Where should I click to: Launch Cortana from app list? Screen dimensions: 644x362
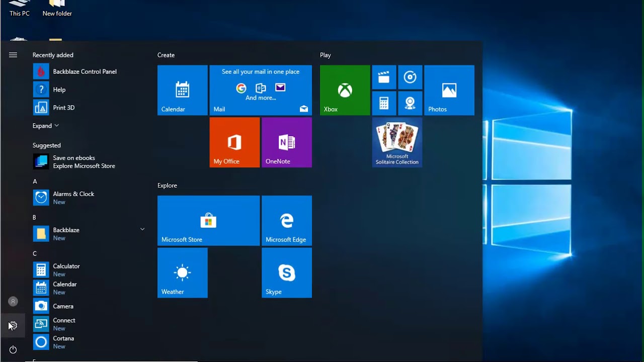click(x=89, y=342)
